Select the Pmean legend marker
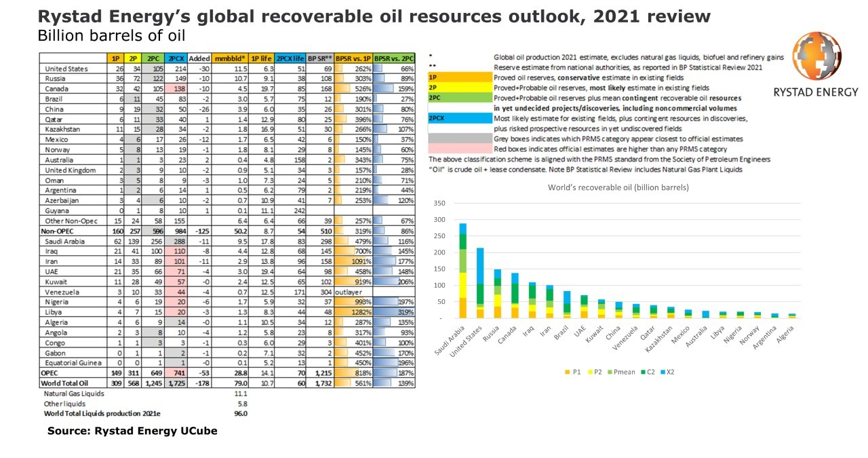 click(608, 372)
